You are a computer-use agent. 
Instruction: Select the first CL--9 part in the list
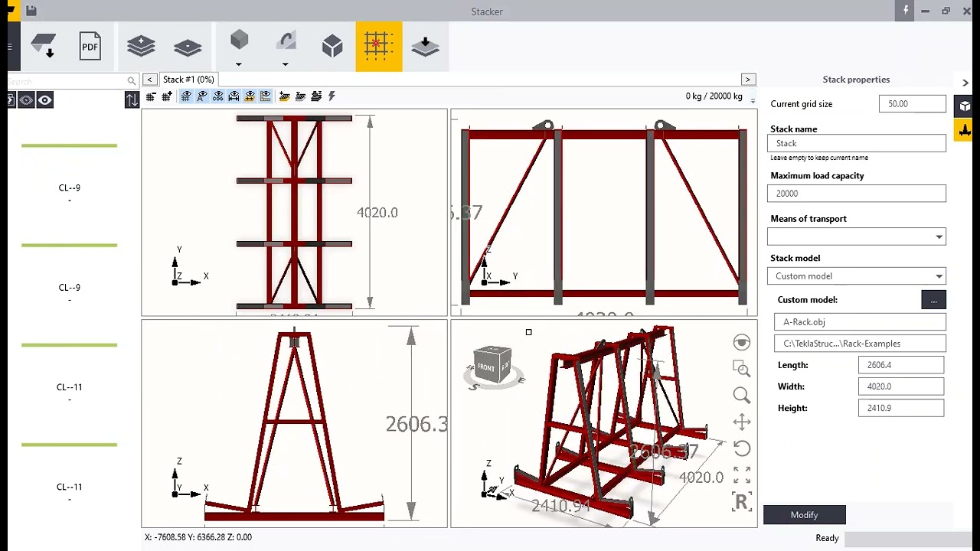[x=69, y=188]
